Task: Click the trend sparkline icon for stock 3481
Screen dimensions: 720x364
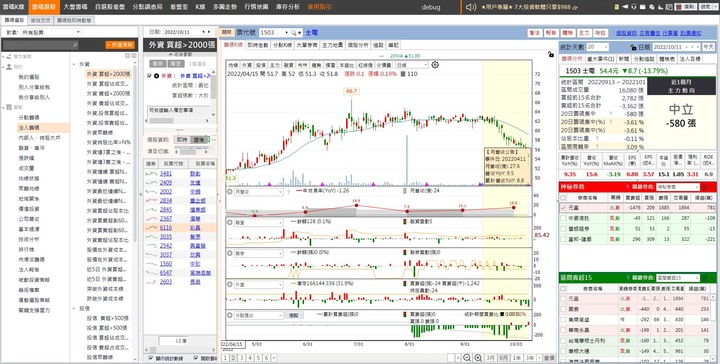Action: (151, 174)
